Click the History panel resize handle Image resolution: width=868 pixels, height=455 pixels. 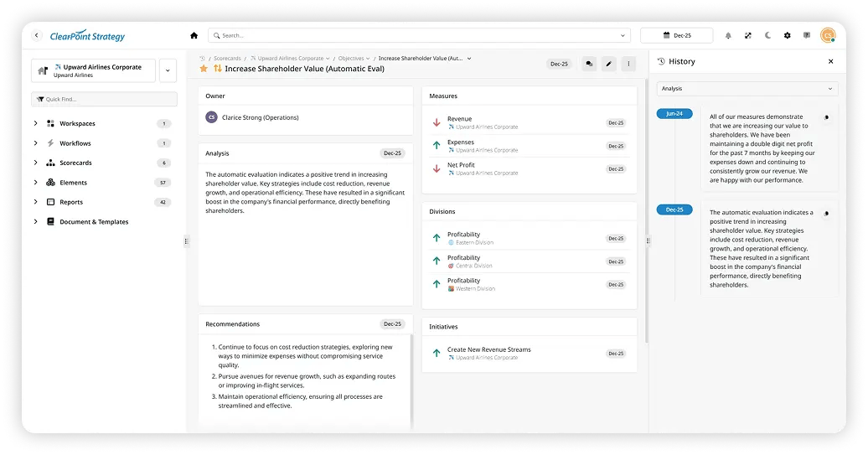648,240
